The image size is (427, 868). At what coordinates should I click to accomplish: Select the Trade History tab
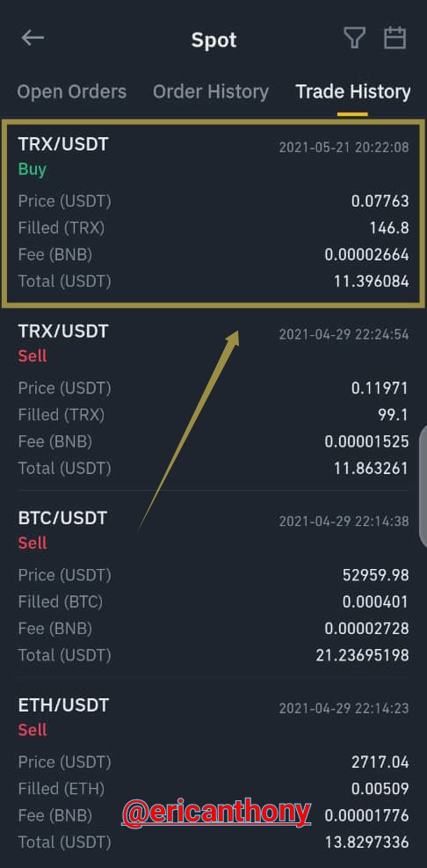(353, 91)
